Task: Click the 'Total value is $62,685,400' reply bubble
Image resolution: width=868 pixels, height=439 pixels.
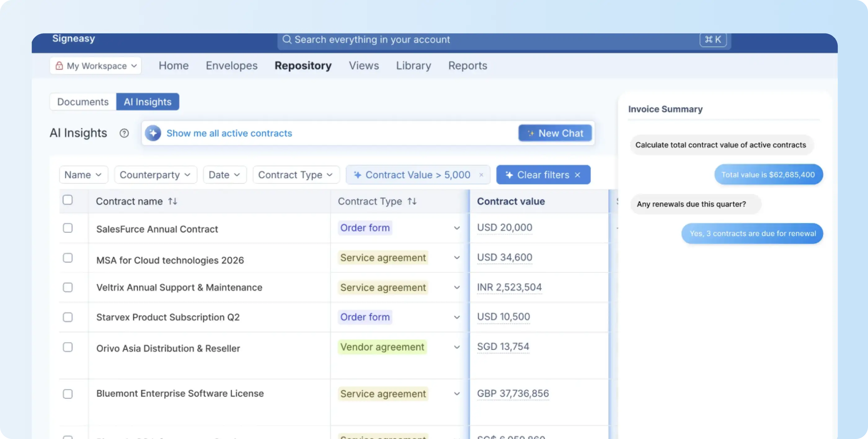Action: click(x=768, y=174)
